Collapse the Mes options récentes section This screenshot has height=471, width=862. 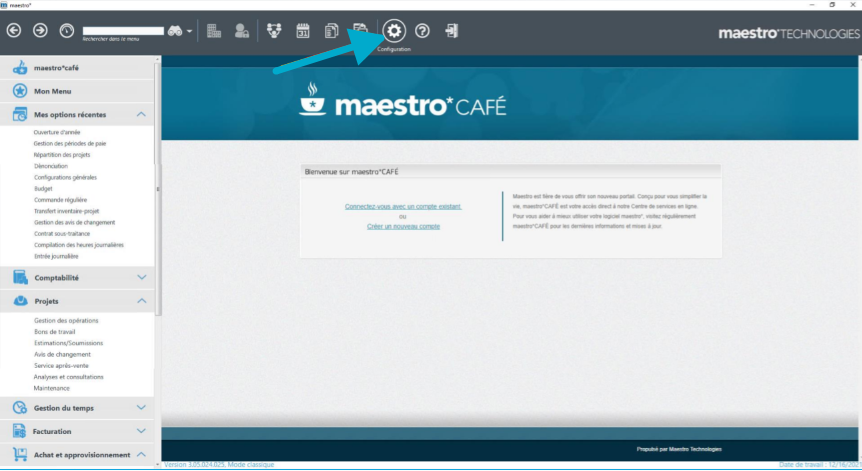(141, 114)
